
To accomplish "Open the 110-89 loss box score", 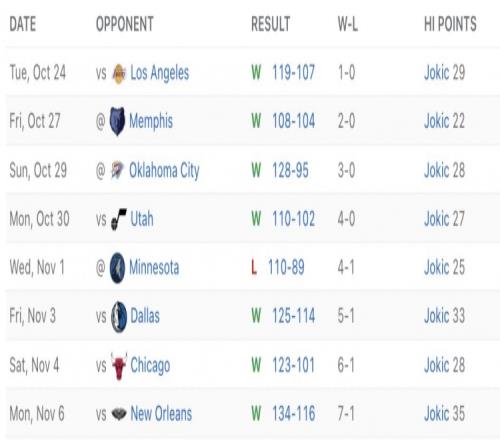I will pos(286,267).
